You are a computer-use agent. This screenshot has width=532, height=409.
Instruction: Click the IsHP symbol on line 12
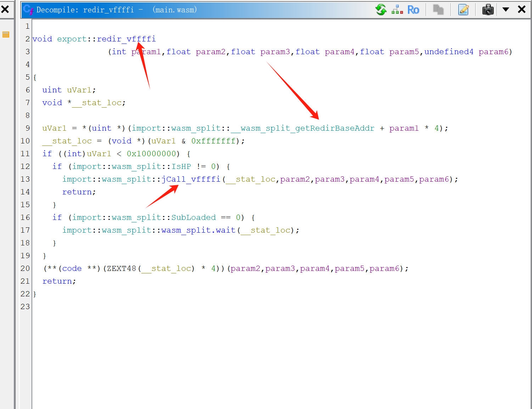(x=181, y=166)
